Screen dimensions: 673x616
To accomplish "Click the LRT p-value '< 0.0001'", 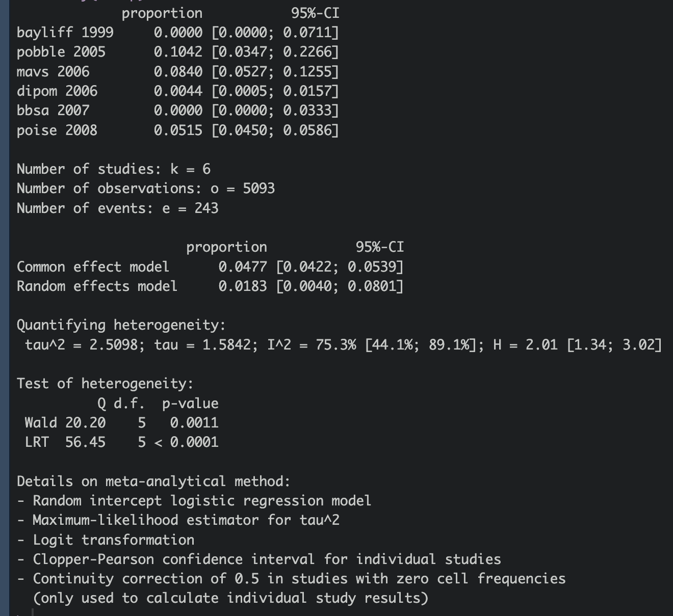I will click(x=186, y=442).
